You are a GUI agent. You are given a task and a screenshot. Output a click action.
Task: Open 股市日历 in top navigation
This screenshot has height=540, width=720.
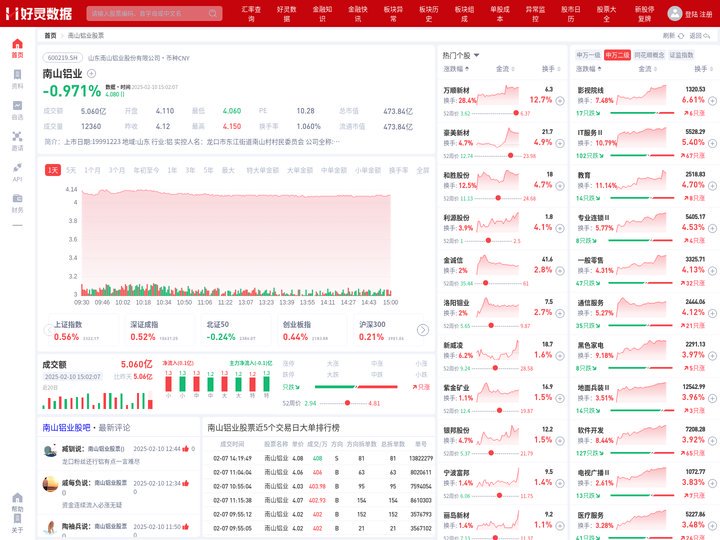click(x=571, y=14)
